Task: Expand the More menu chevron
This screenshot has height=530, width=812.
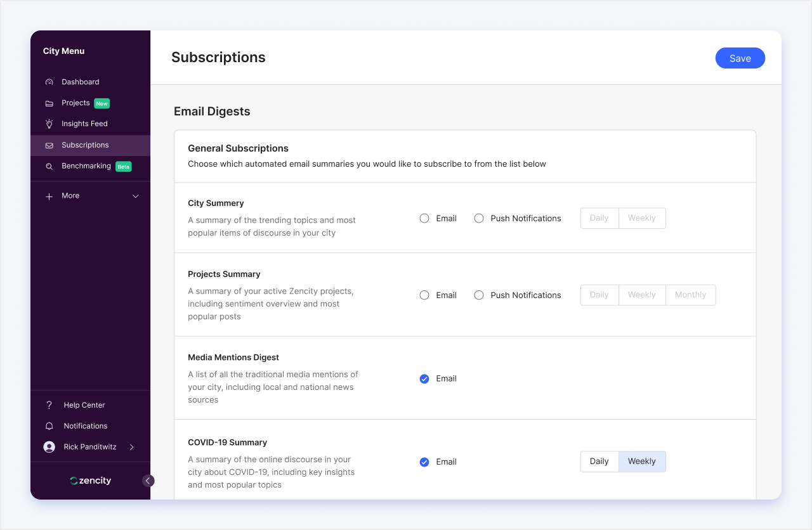Action: pyautogui.click(x=135, y=196)
